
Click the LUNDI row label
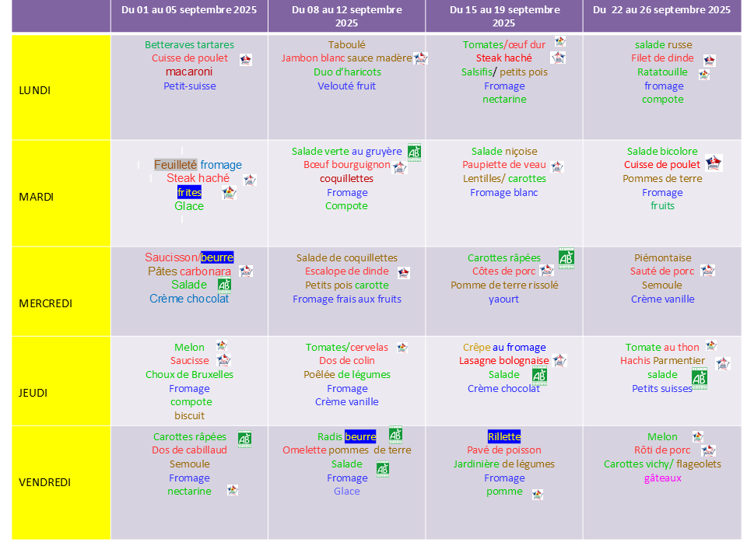click(x=35, y=90)
